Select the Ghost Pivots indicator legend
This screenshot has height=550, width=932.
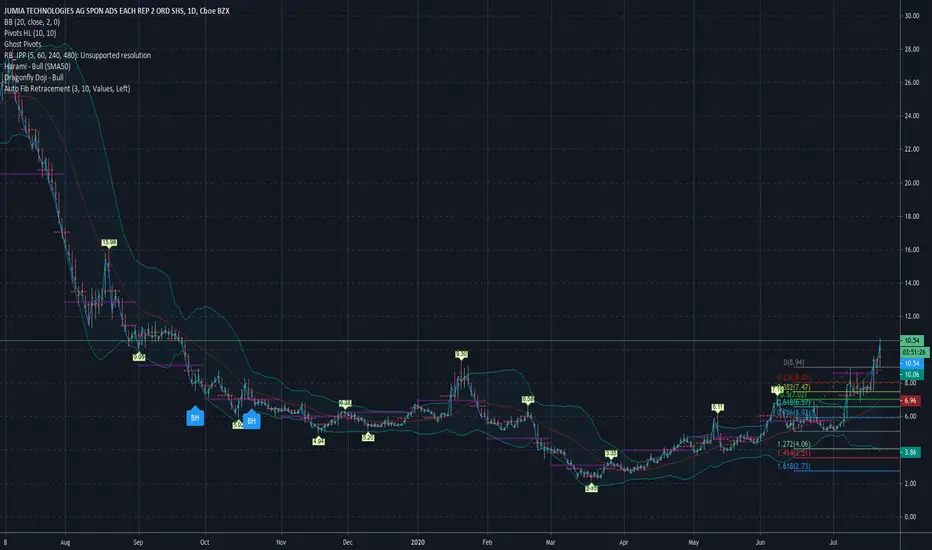click(23, 44)
